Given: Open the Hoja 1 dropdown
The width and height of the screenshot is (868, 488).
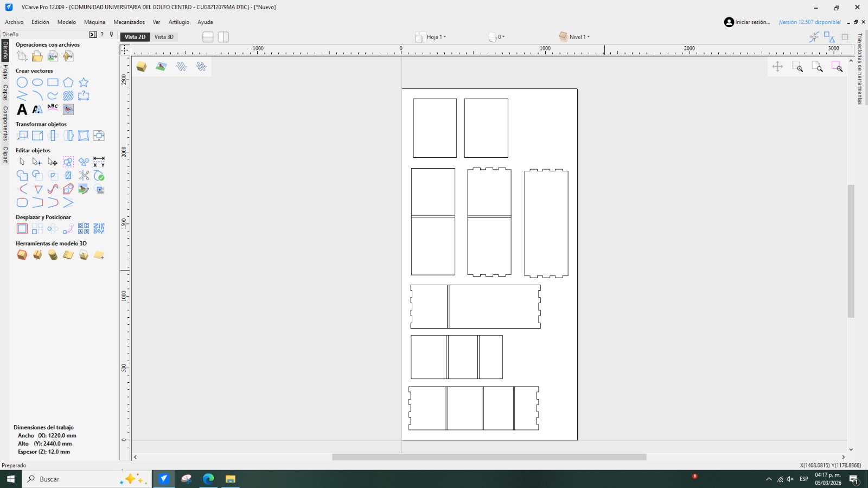Looking at the screenshot, I should 434,37.
